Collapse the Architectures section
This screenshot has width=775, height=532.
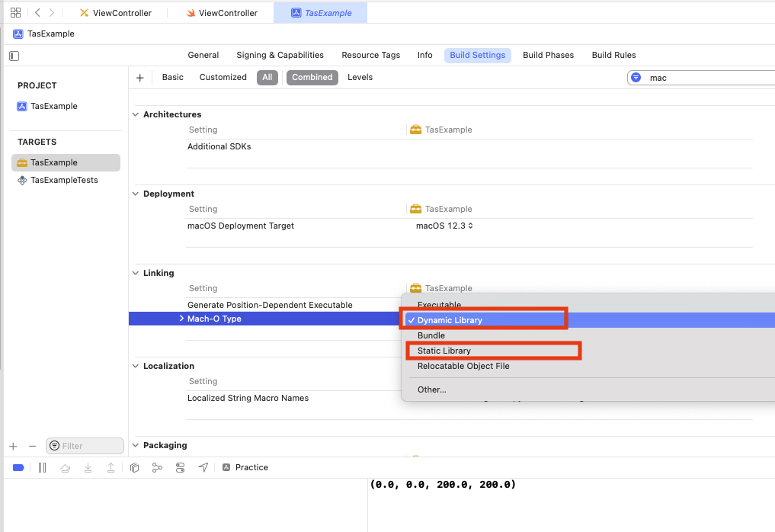(x=136, y=114)
